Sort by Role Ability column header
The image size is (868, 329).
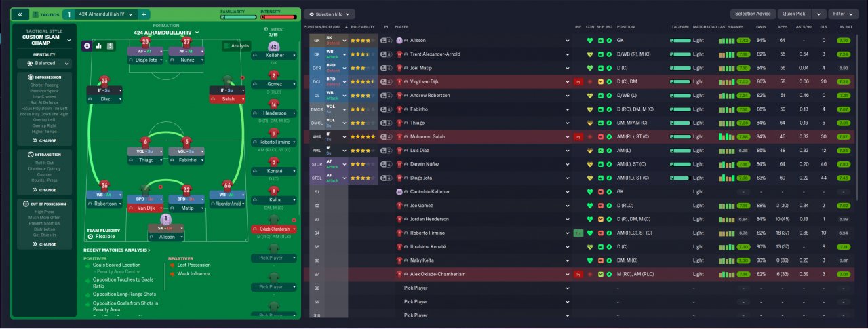[x=363, y=27]
